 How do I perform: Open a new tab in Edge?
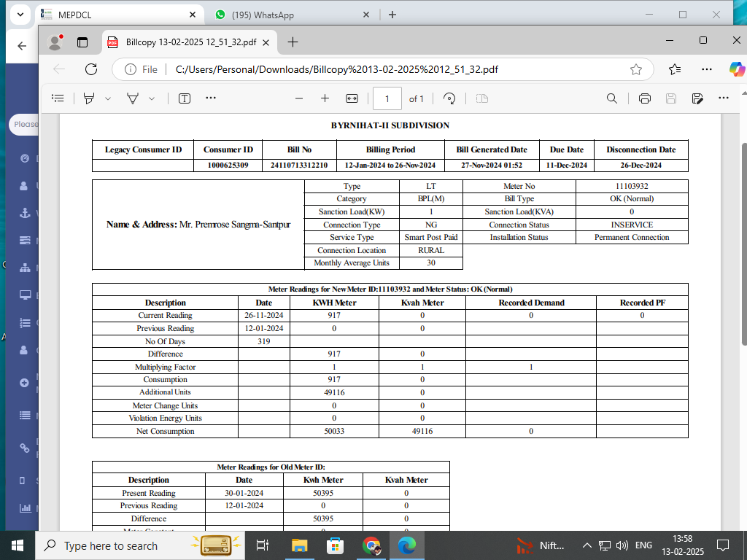pyautogui.click(x=293, y=42)
